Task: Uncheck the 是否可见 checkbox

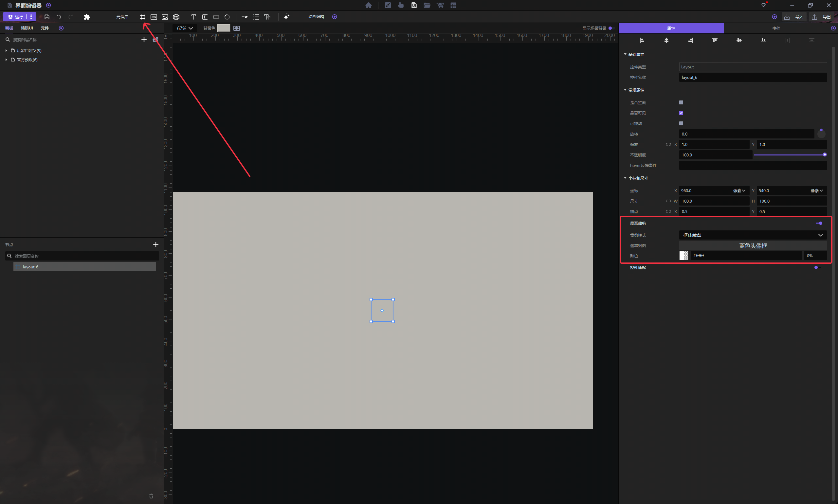Action: pyautogui.click(x=681, y=113)
